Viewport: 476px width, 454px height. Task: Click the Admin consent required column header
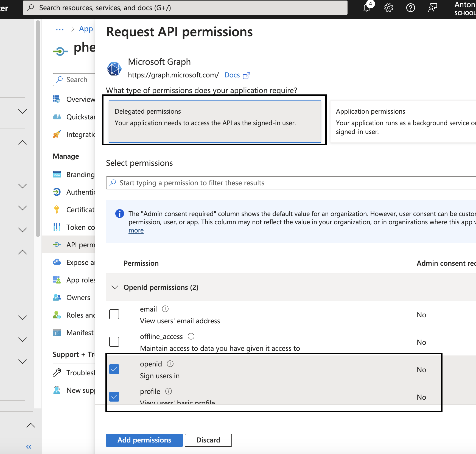(x=446, y=263)
